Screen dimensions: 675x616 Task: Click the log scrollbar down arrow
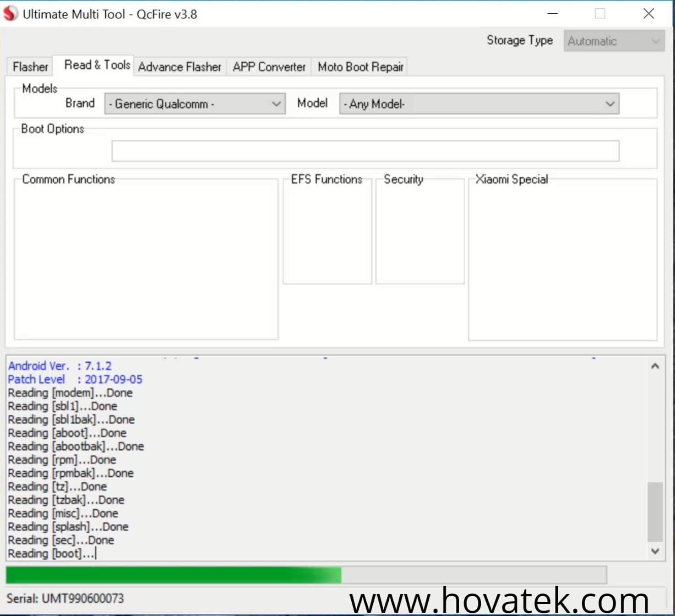pos(655,551)
